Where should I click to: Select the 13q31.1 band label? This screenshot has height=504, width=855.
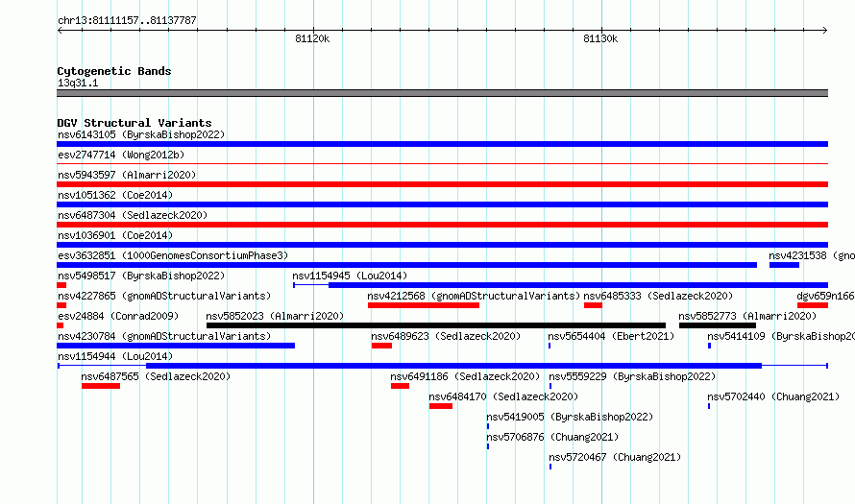pos(78,83)
